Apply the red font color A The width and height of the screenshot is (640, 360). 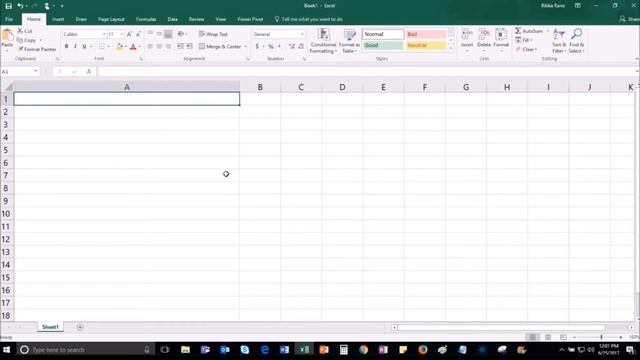pyautogui.click(x=133, y=47)
